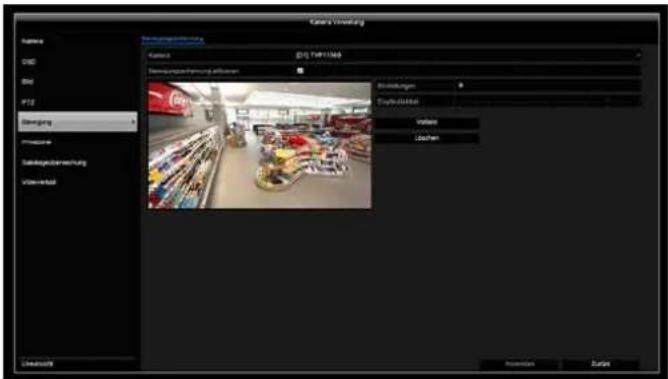This screenshot has width=668, height=379.
Task: Open the Sabotageüberwachung sidebar entry
Action: [54, 163]
